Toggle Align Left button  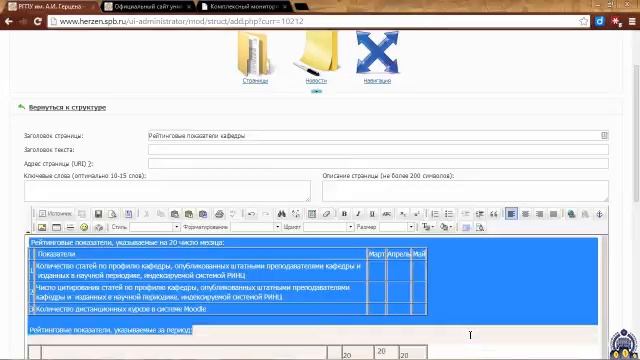pos(511,214)
